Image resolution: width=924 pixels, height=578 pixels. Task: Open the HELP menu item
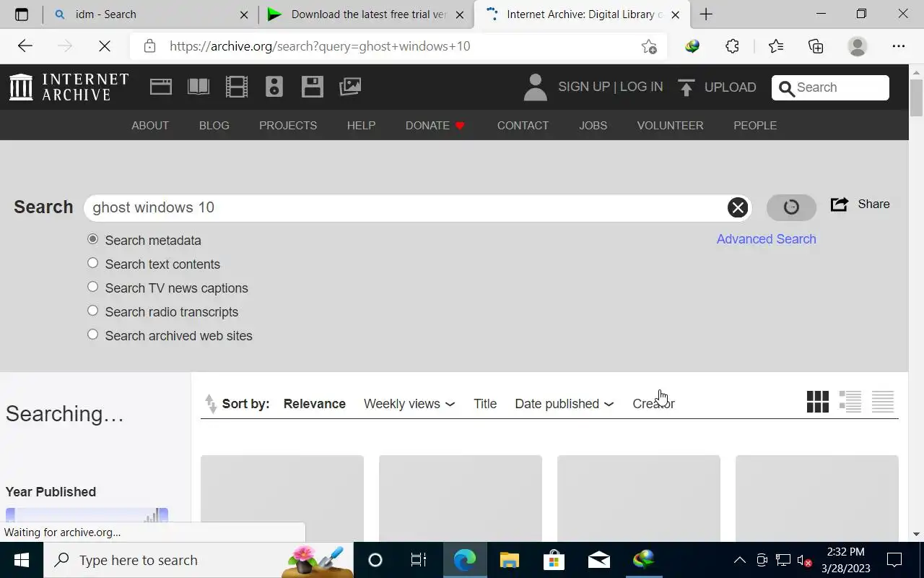(361, 125)
